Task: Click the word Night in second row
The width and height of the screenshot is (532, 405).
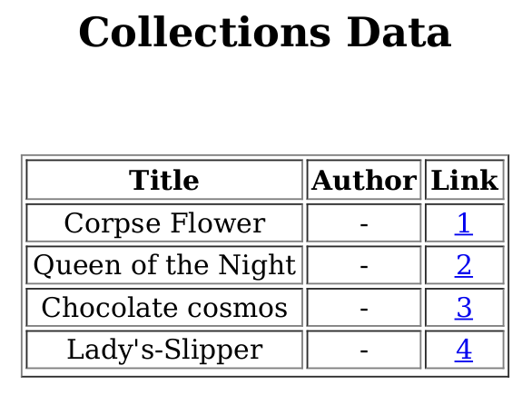Action: (x=257, y=265)
